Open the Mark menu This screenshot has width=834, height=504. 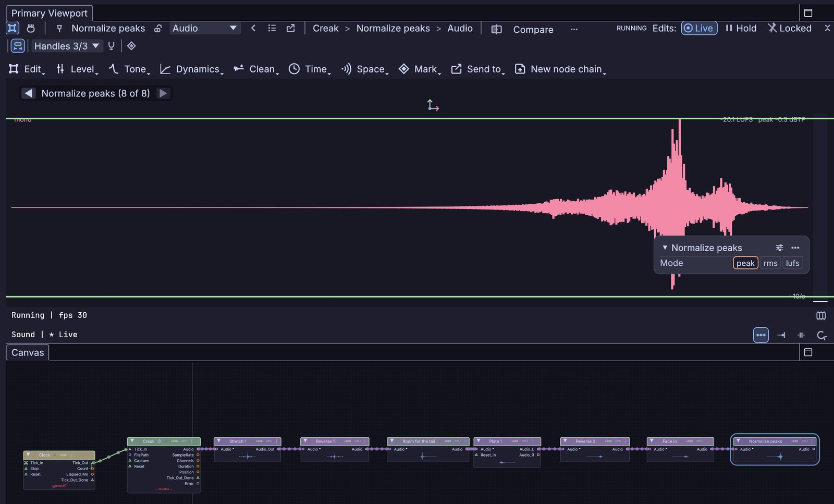[420, 69]
